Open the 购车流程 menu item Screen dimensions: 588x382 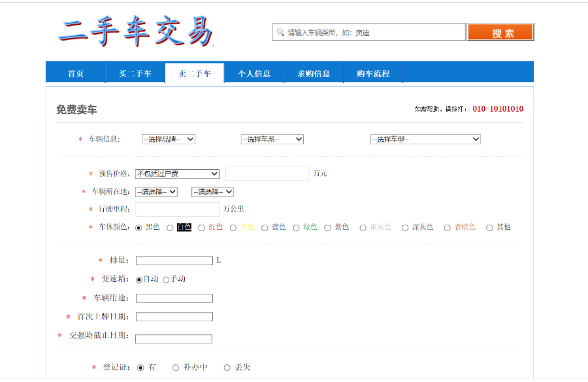click(373, 73)
